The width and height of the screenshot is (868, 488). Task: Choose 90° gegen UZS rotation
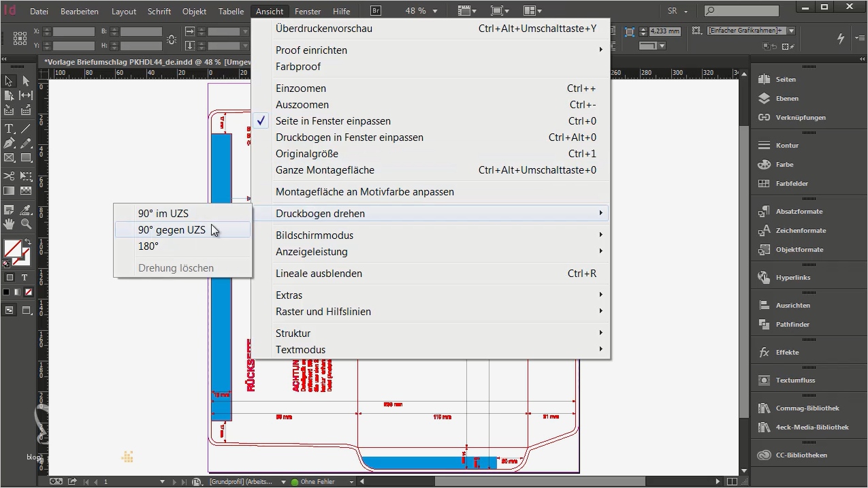point(172,229)
